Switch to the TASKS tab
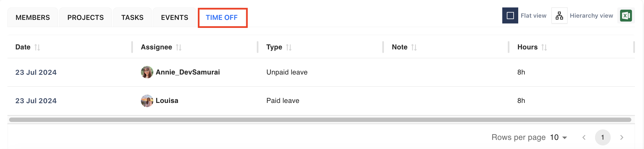Viewport: 644px width, 149px height. coord(132,17)
